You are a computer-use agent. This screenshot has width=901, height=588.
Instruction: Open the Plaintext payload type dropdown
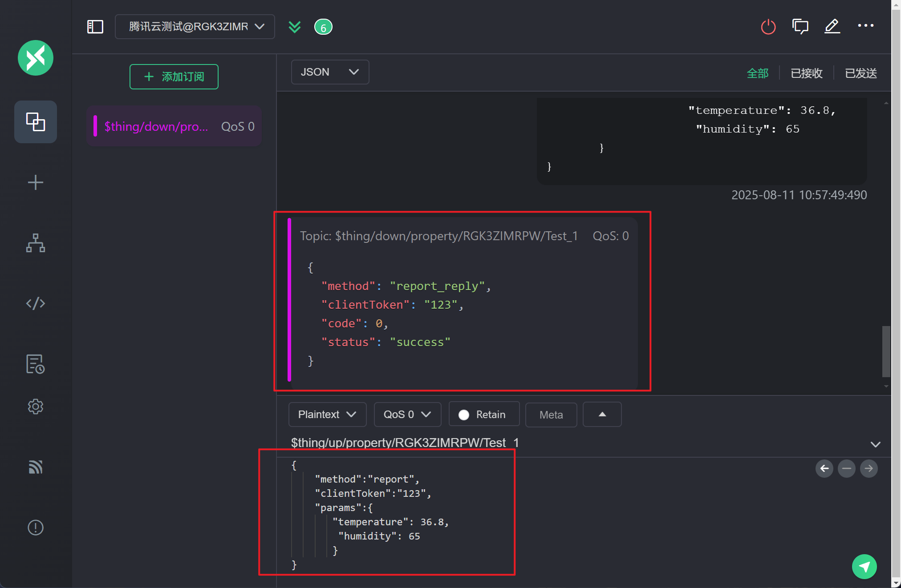[327, 415]
